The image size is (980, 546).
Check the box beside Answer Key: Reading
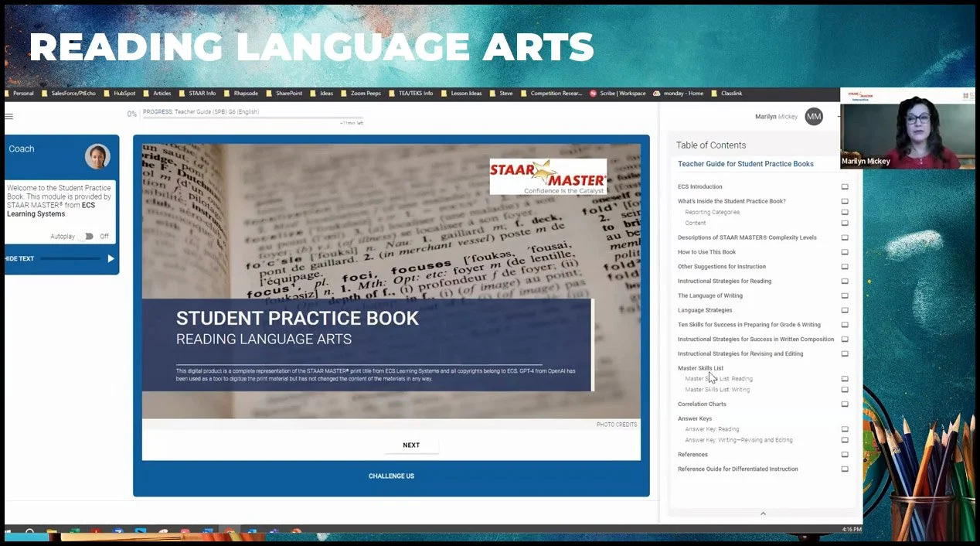[x=844, y=429]
